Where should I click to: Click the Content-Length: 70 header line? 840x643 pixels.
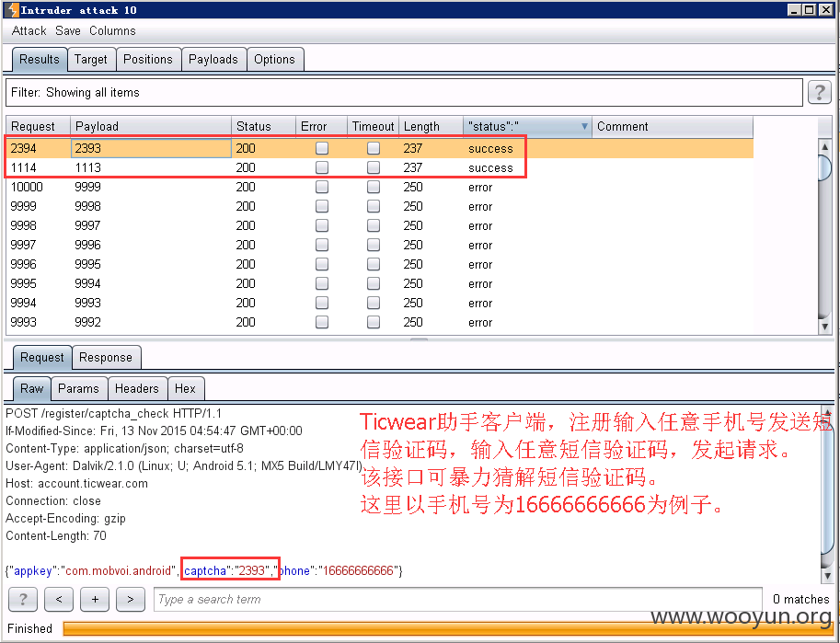56,535
